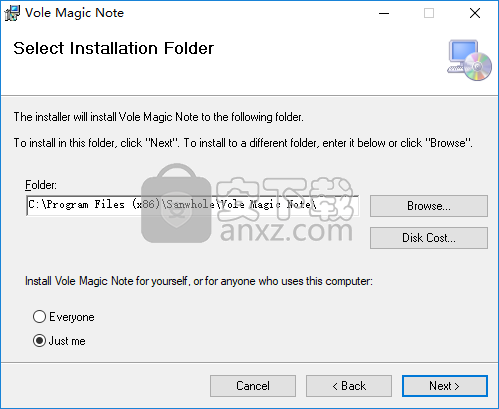Image resolution: width=499 pixels, height=409 pixels.
Task: Click inside the Folder path text field
Action: pos(193,205)
